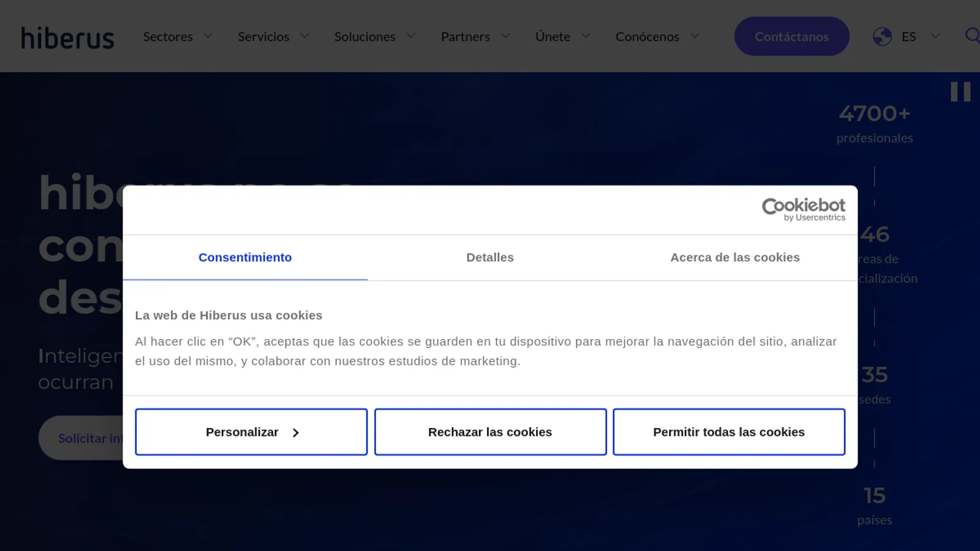
Task: Switch to the Detalles tab
Action: pyautogui.click(x=490, y=258)
